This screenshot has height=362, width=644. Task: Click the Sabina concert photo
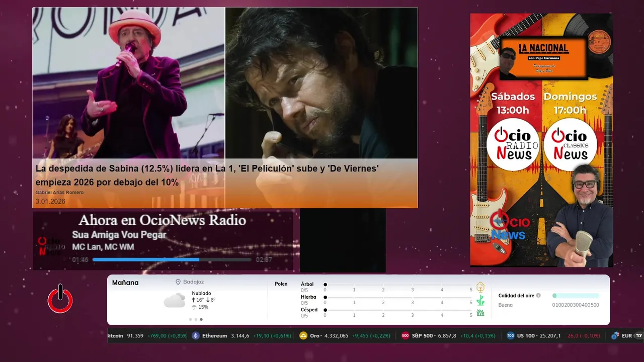point(129,83)
